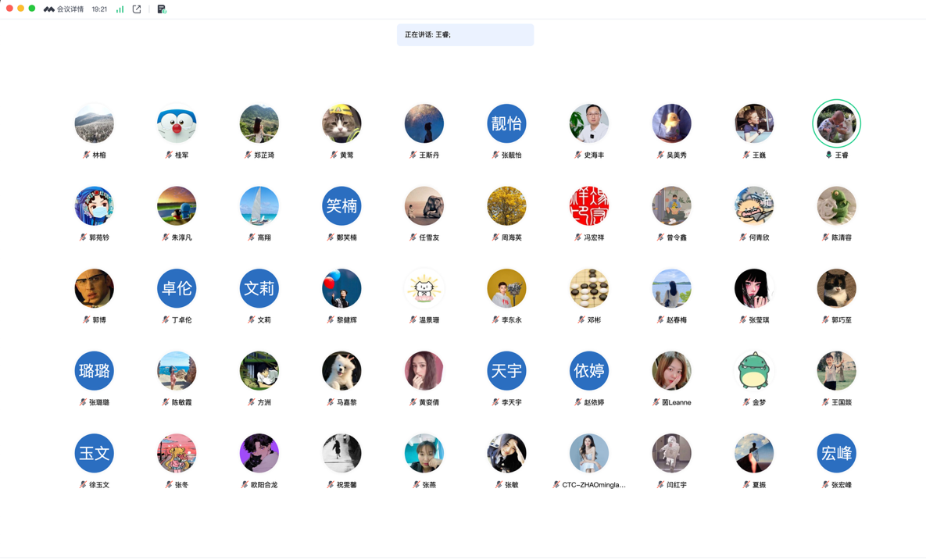
Task: Click the green microphone icon beside 王睿
Action: 828,155
